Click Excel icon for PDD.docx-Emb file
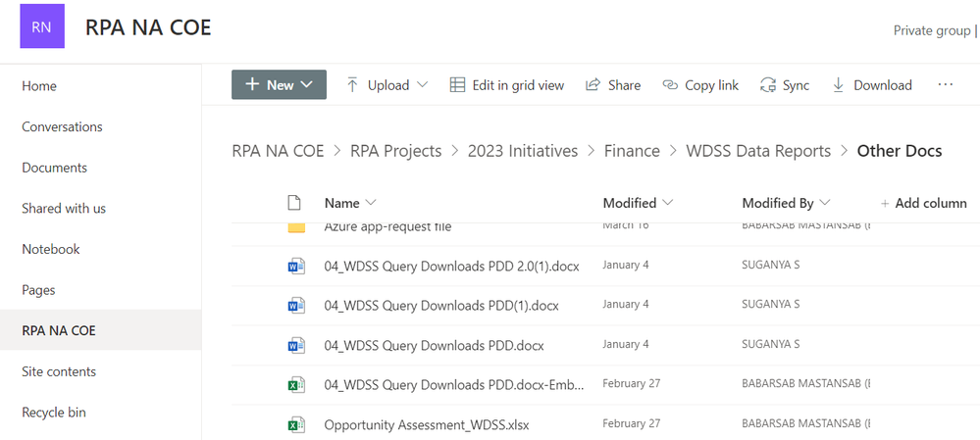 coord(295,385)
